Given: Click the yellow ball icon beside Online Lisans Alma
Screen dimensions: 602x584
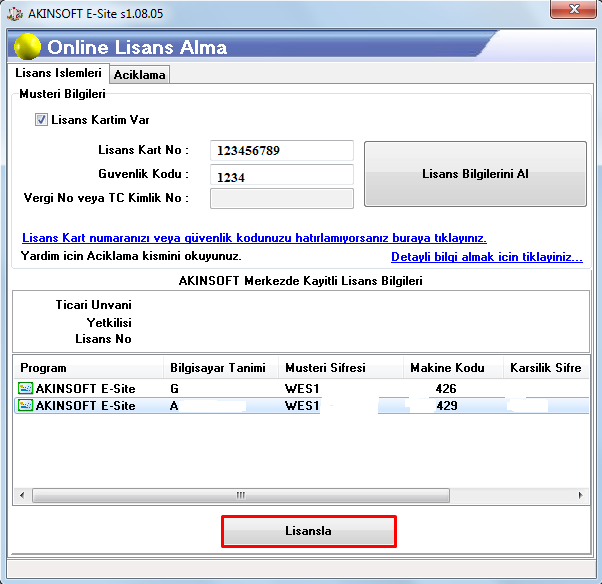Looking at the screenshot, I should (27, 46).
